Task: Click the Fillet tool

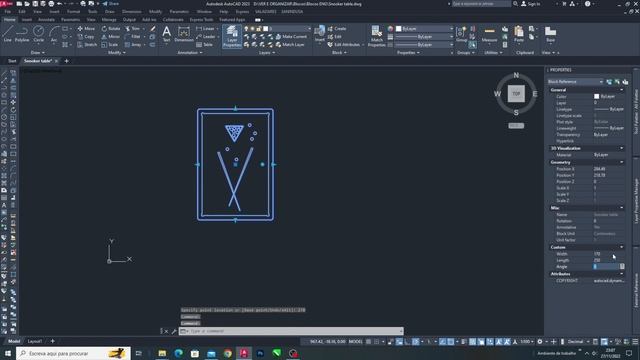Action: tap(133, 37)
